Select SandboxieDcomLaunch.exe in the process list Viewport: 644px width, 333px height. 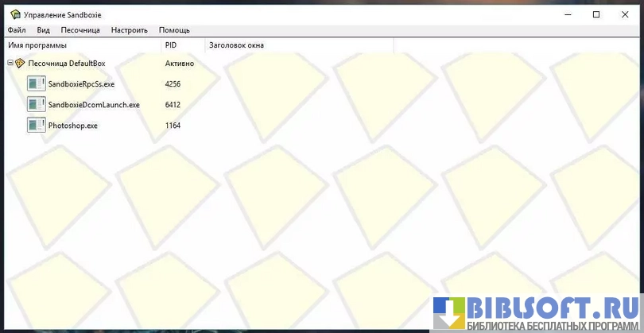93,105
